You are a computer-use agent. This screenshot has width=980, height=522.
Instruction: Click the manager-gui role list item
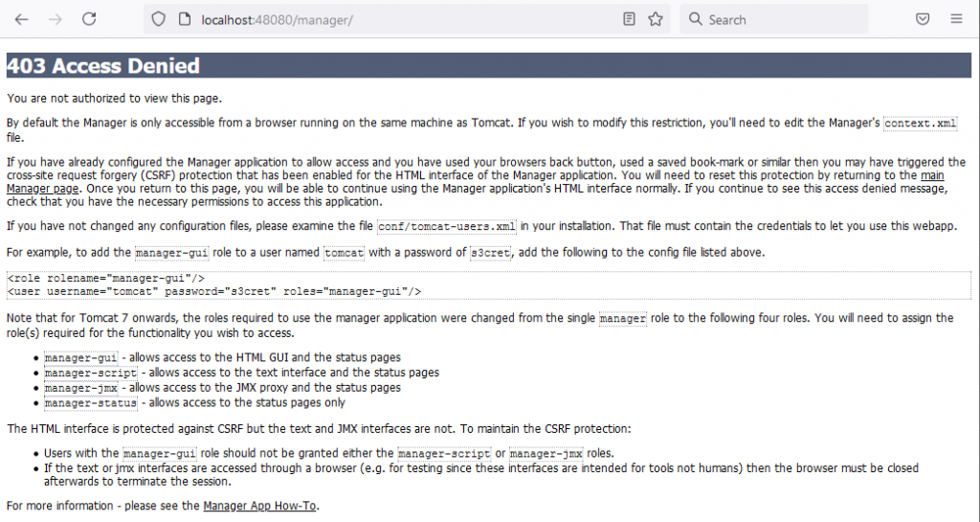[x=222, y=357]
